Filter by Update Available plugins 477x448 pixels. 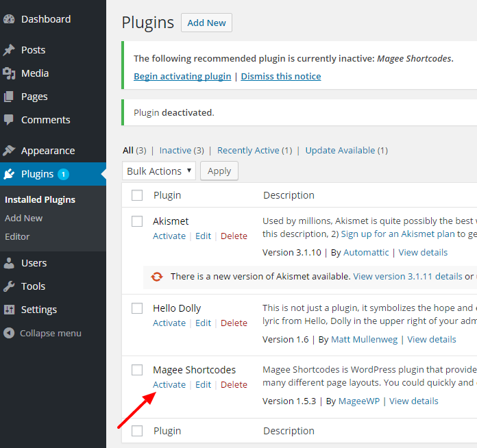click(x=347, y=150)
